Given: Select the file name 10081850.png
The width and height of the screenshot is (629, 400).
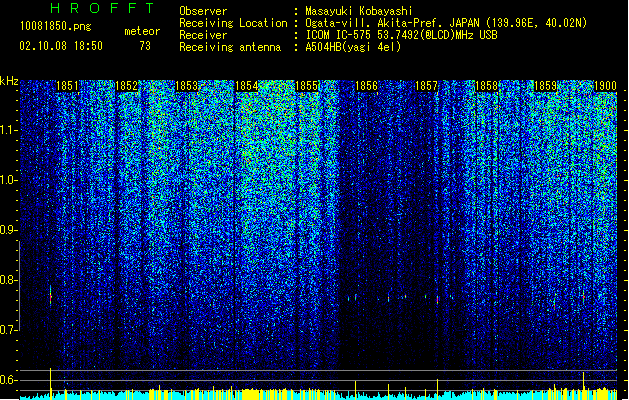Looking at the screenshot, I should (55, 27).
